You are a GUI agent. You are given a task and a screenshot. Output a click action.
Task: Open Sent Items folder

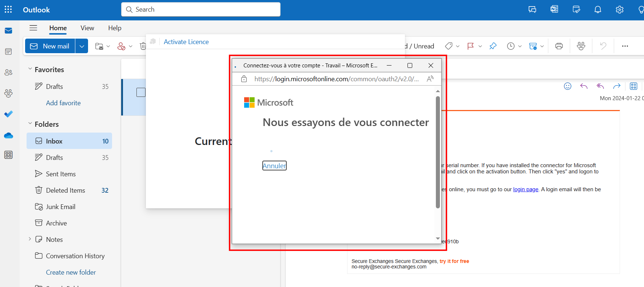[x=69, y=174]
